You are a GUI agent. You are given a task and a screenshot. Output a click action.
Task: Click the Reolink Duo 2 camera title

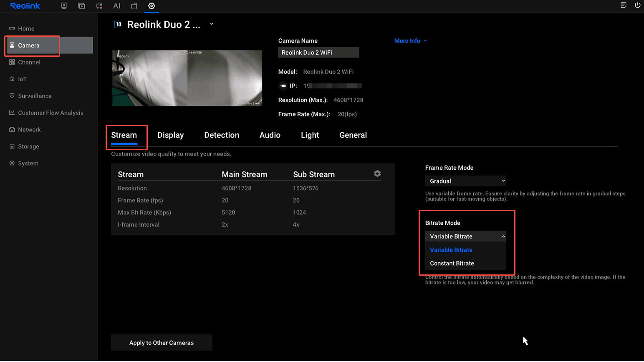tap(164, 25)
